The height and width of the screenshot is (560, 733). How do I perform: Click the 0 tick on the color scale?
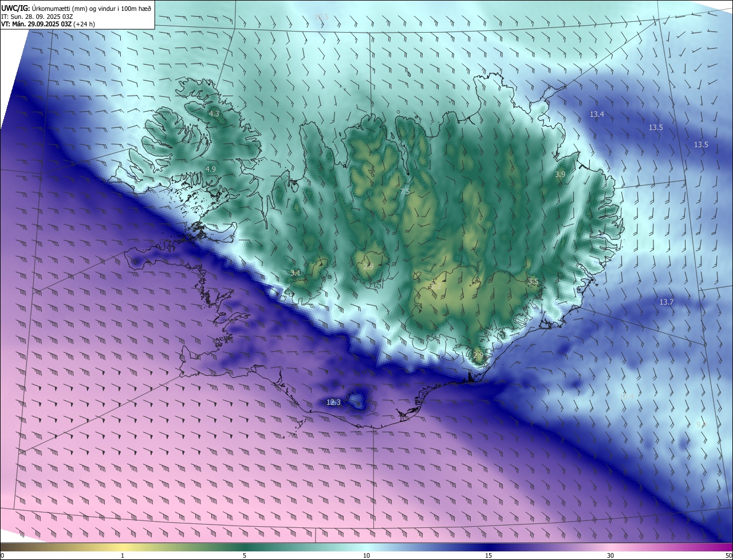(x=2, y=555)
